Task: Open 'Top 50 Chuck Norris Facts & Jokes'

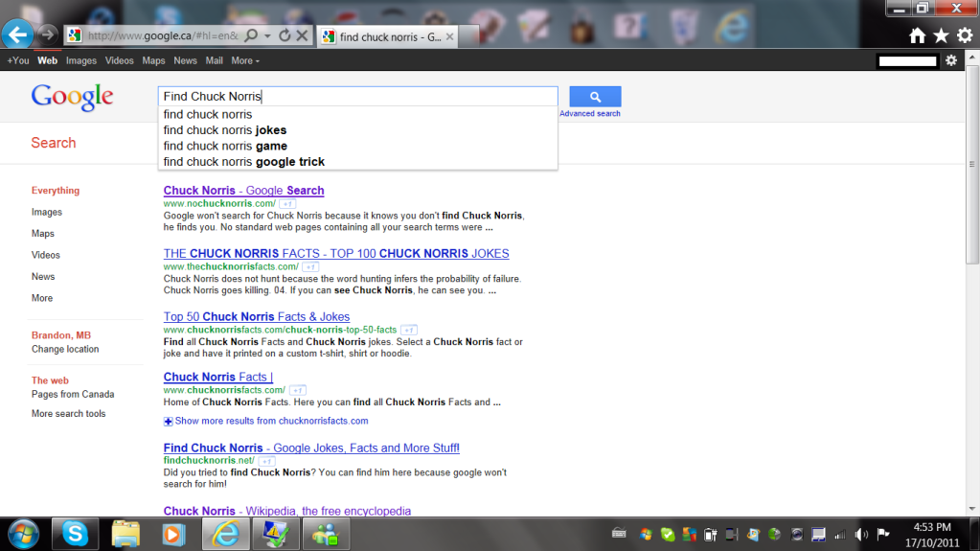Action: click(x=256, y=316)
